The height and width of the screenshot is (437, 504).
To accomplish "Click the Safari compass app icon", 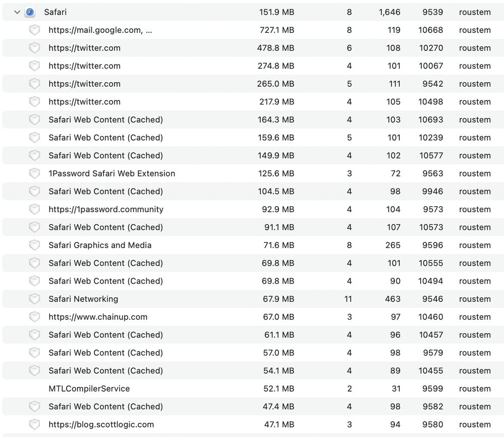I will tap(30, 12).
